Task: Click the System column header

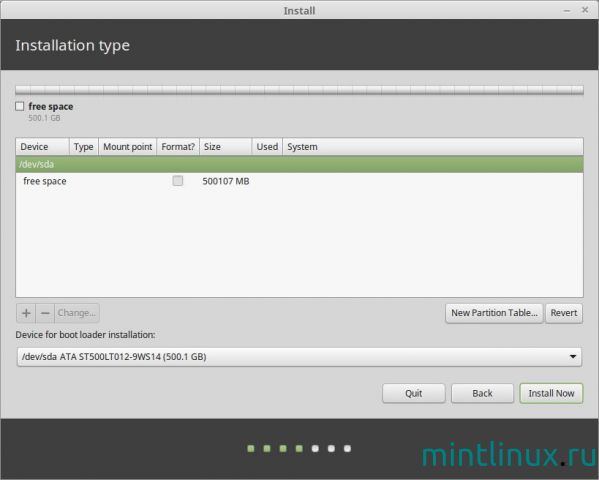Action: [x=433, y=147]
